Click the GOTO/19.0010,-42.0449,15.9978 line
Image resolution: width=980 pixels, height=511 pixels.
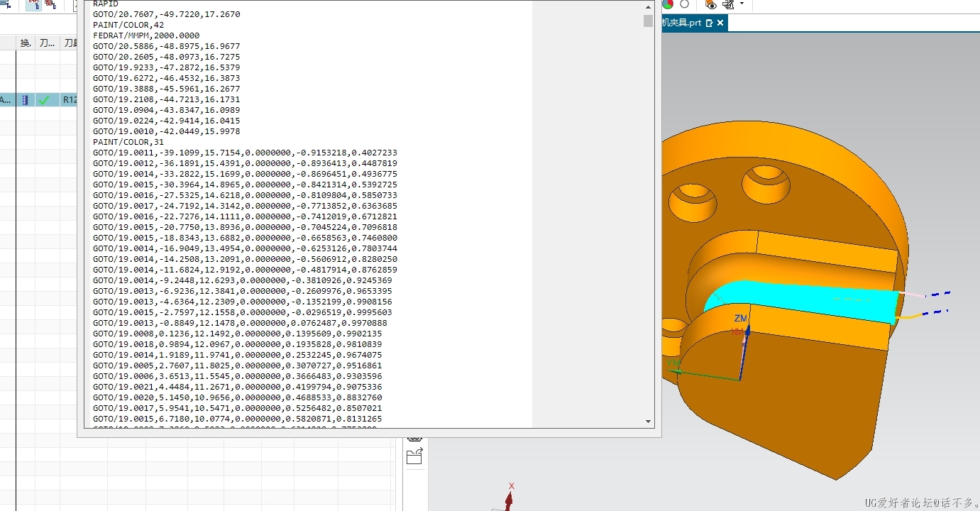tap(167, 131)
